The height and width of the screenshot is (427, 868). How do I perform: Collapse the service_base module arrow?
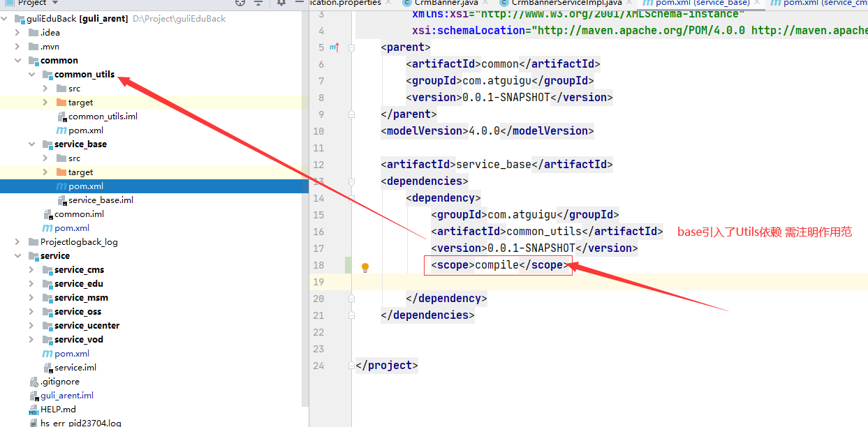tap(32, 144)
